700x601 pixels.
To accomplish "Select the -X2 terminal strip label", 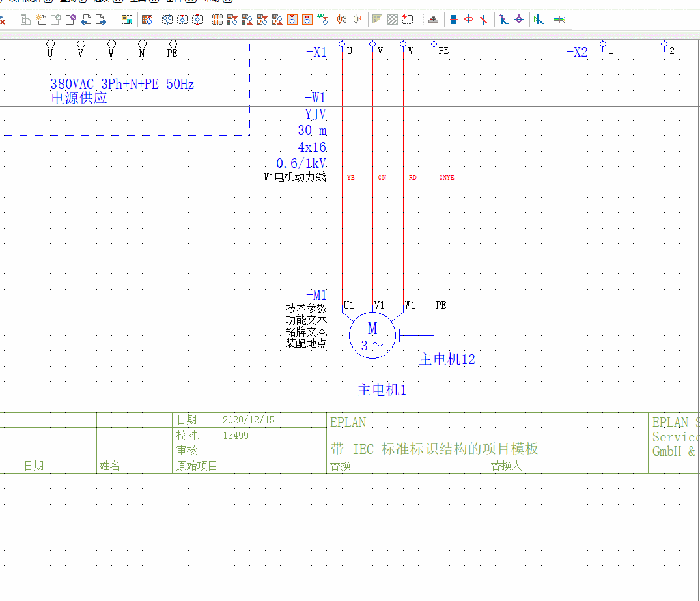I will tap(577, 52).
